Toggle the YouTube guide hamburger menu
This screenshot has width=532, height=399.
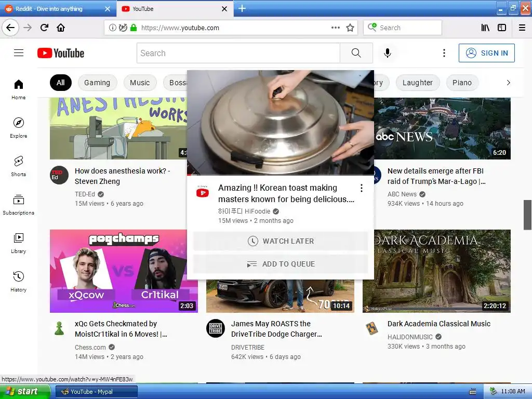19,53
